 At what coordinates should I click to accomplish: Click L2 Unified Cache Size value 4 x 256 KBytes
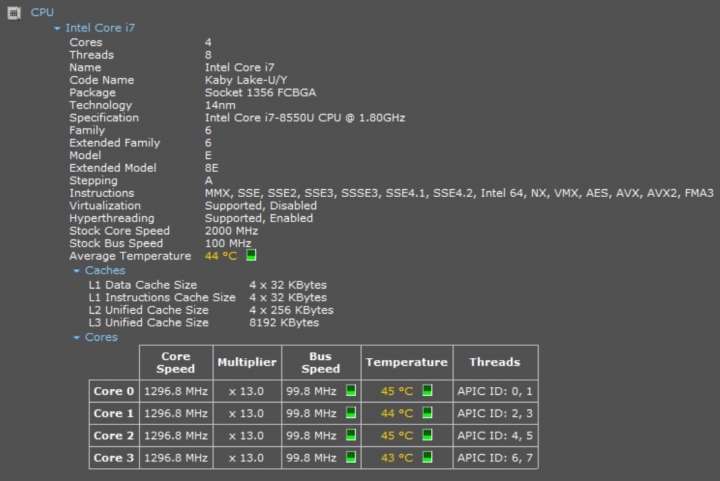(x=291, y=310)
